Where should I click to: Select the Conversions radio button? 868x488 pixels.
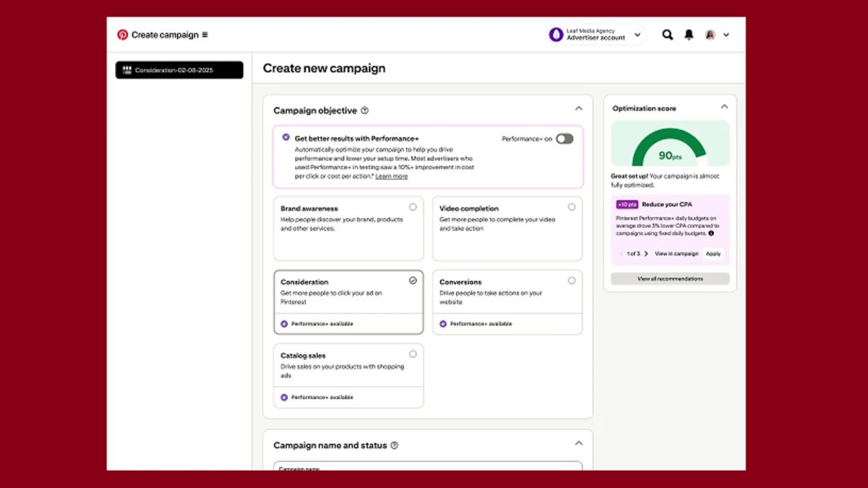(571, 281)
